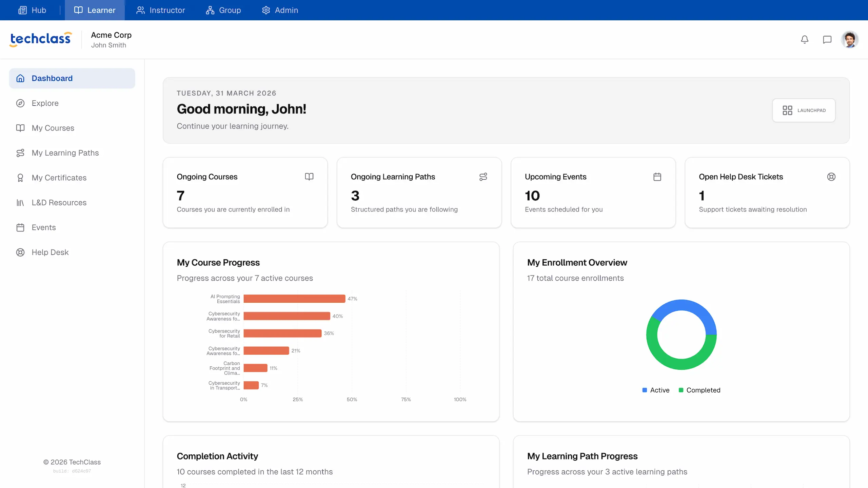Click the Ongoing Courses book icon
868x488 pixels.
tap(309, 177)
